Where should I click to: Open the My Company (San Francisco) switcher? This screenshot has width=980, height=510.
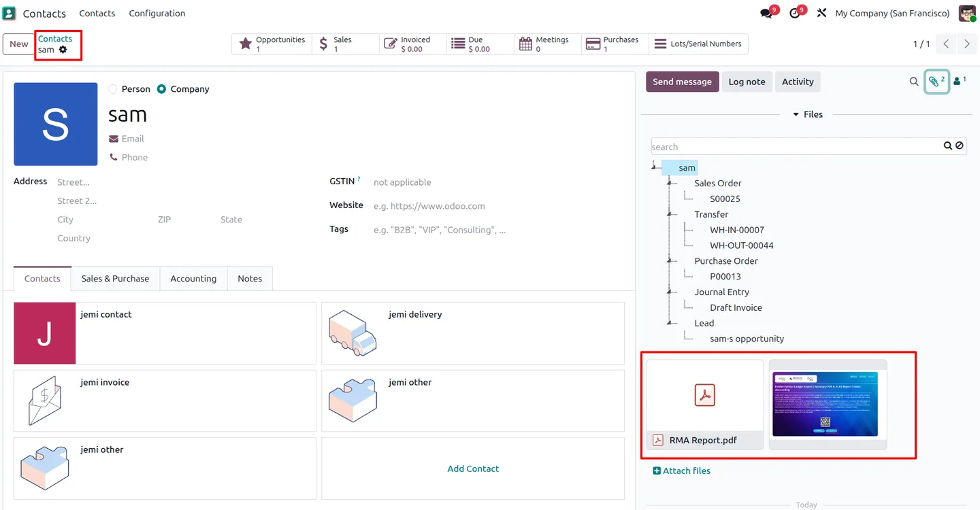(892, 14)
